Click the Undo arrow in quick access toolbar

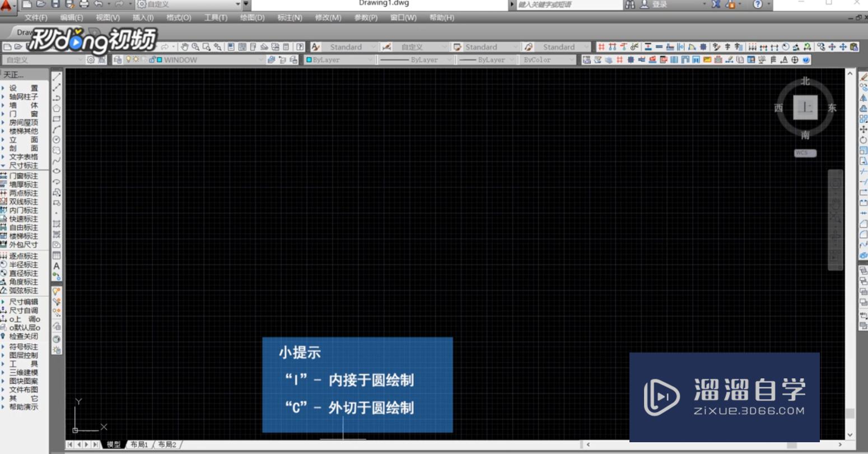pos(99,4)
